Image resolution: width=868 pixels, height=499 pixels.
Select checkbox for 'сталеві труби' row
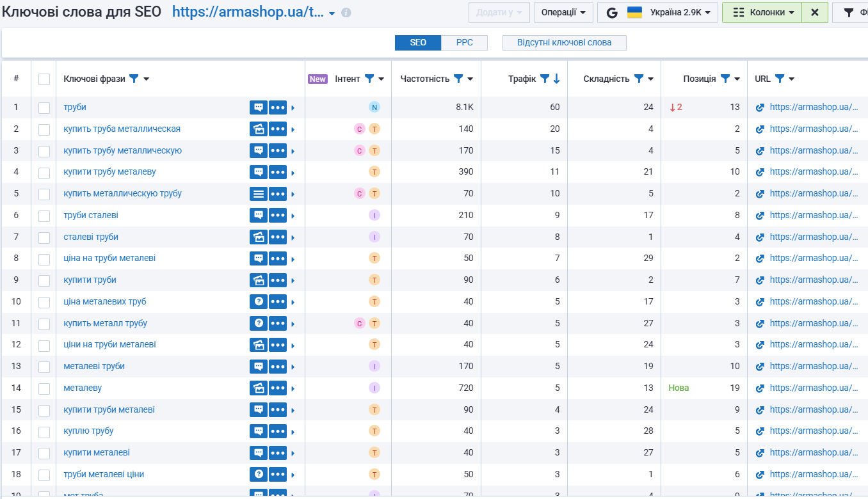click(x=44, y=237)
